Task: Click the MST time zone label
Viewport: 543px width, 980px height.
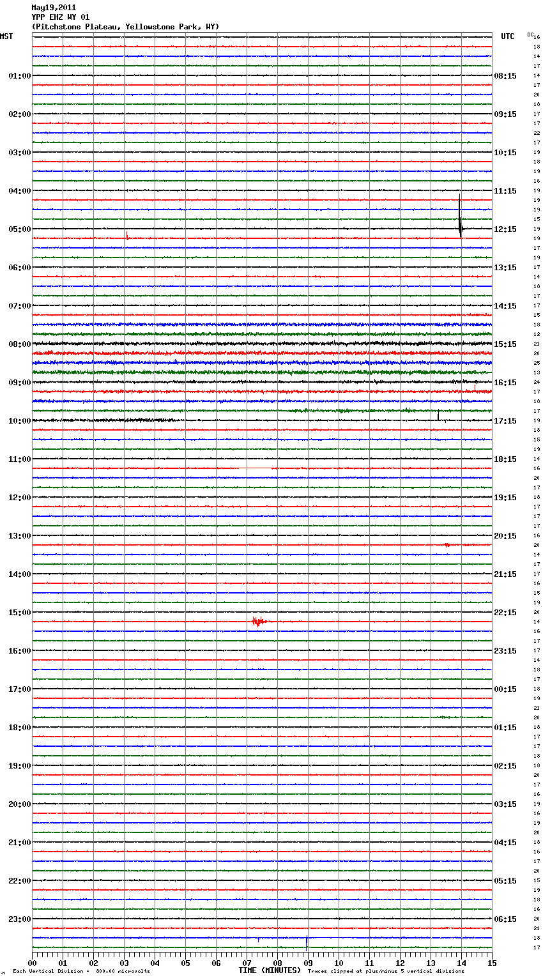Action: pyautogui.click(x=6, y=36)
